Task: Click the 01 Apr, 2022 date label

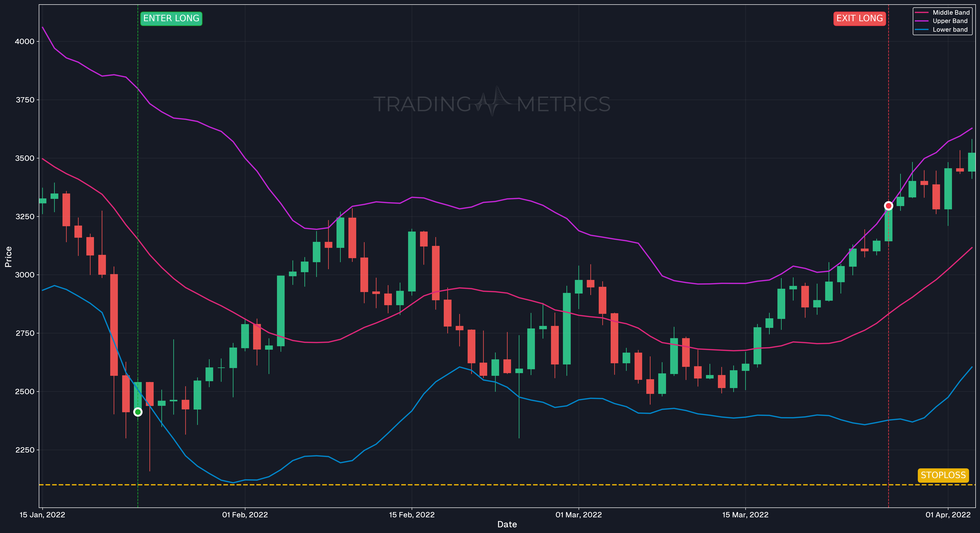Action: point(948,515)
